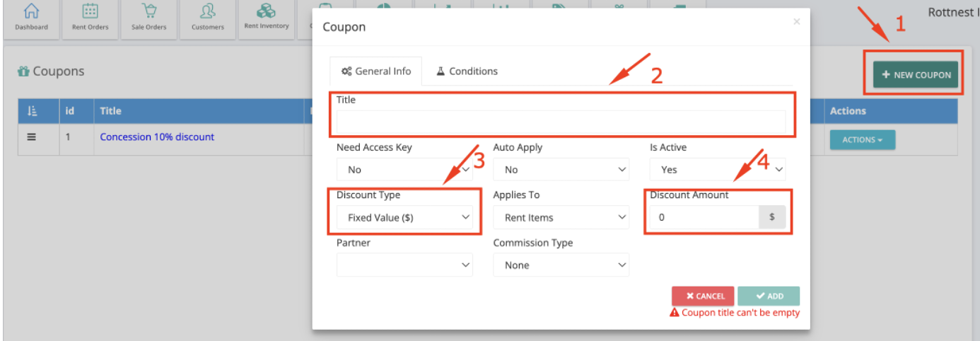Select the General Info tab
Screen dimensions: 980x341
376,71
